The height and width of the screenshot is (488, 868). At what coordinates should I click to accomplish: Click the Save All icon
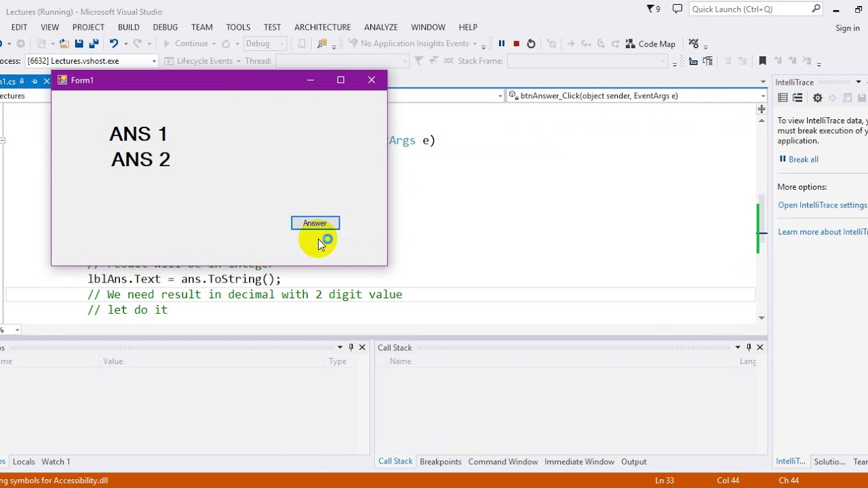pos(94,43)
